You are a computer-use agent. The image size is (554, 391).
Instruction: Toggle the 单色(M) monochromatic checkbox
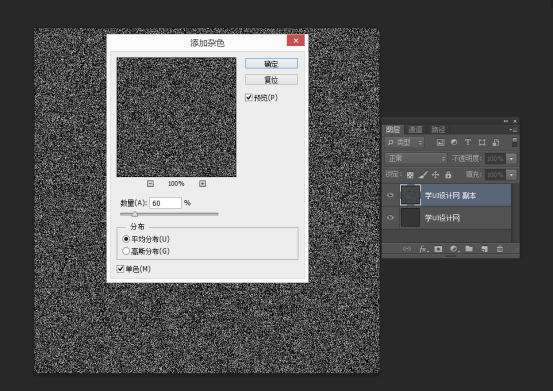tap(120, 269)
